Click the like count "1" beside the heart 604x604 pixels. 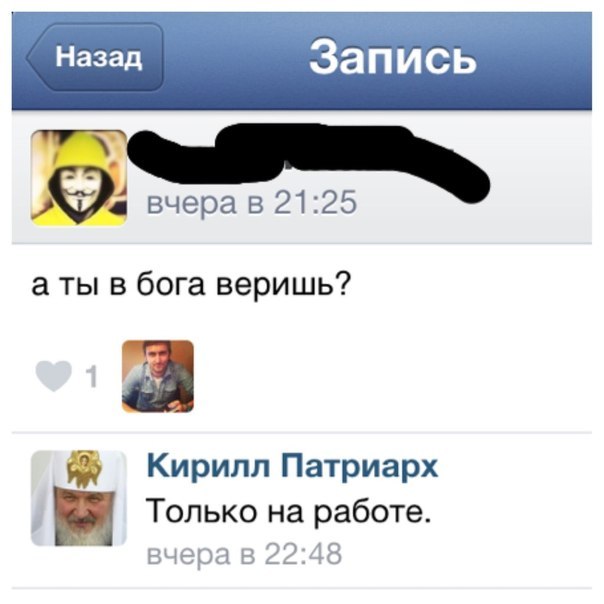pyautogui.click(x=91, y=376)
